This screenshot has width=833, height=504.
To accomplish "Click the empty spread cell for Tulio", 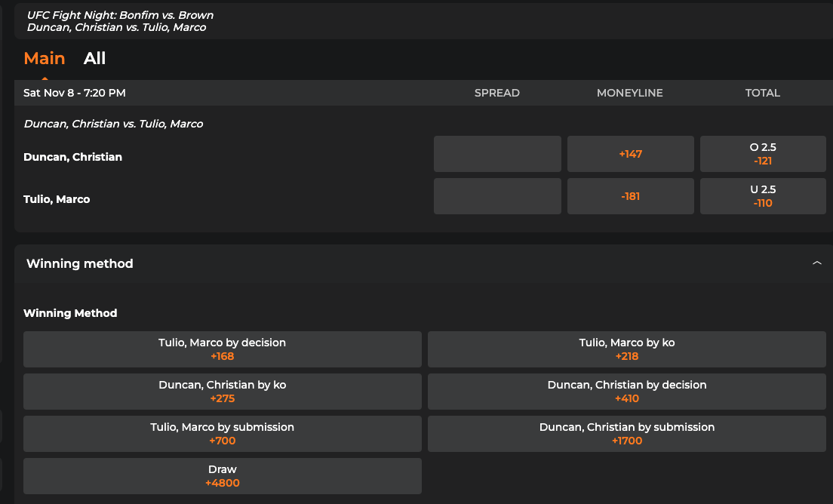I will pos(497,196).
